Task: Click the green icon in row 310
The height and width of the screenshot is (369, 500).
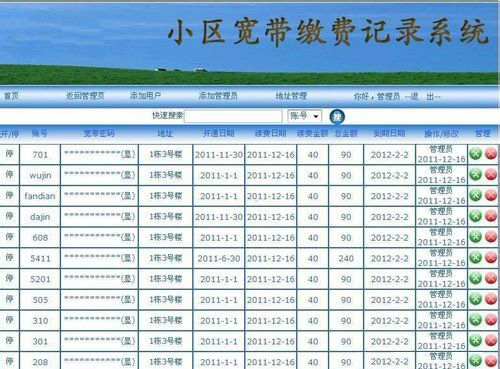Action: [475, 319]
